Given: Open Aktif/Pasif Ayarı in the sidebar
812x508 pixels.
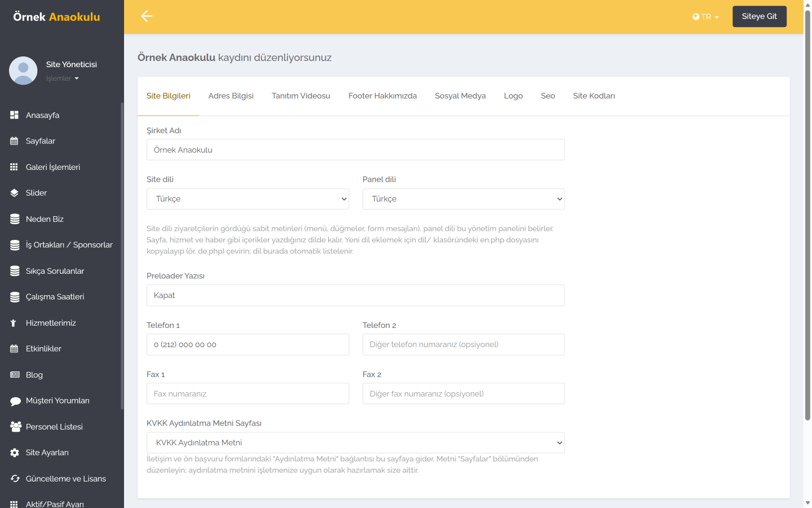Looking at the screenshot, I should coord(55,504).
